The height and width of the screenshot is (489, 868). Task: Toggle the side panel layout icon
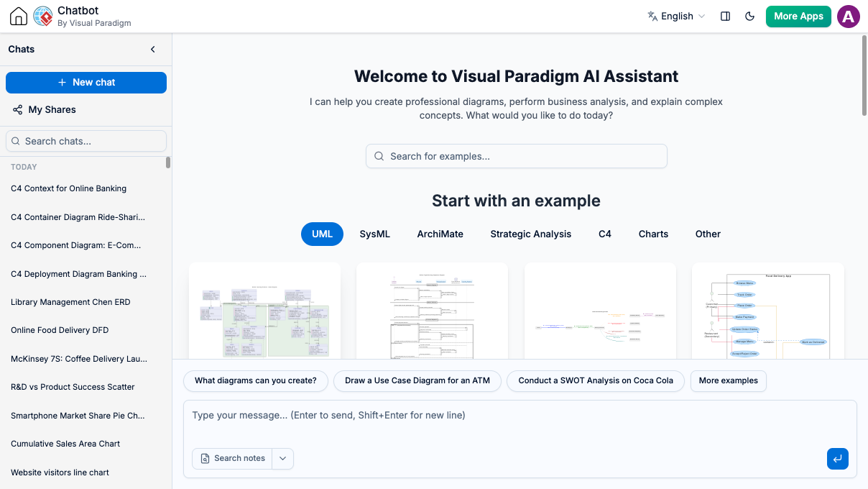(x=726, y=16)
